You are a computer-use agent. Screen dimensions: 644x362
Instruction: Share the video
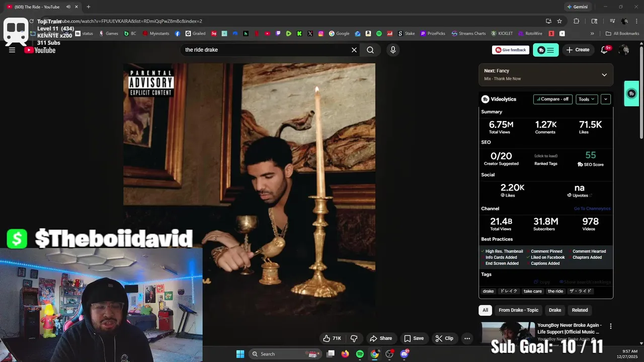click(x=381, y=338)
